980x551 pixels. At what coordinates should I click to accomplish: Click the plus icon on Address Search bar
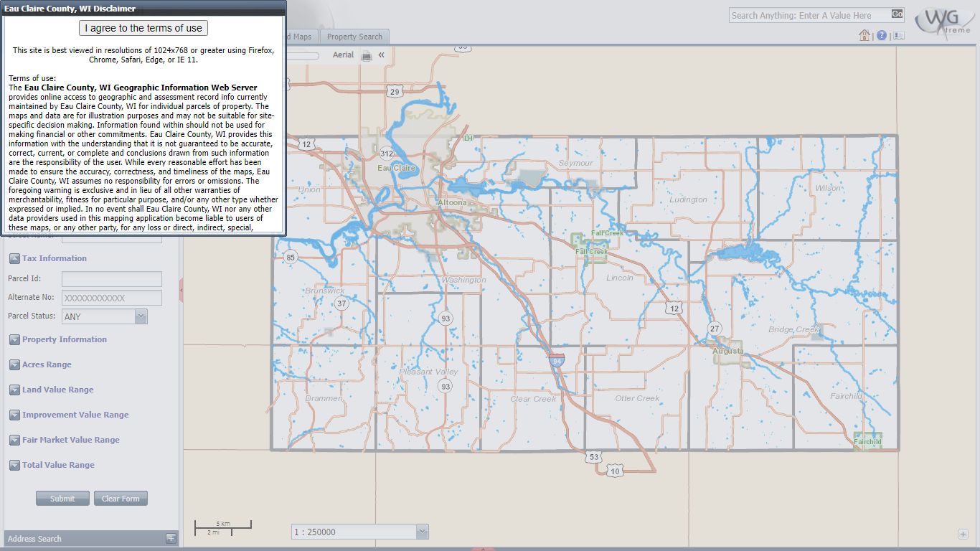point(170,538)
